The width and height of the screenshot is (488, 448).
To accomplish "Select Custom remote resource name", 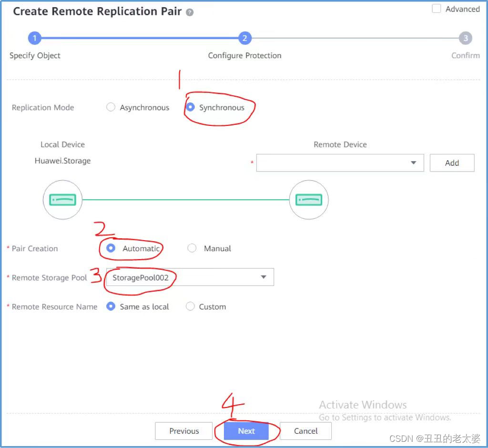I will point(190,306).
